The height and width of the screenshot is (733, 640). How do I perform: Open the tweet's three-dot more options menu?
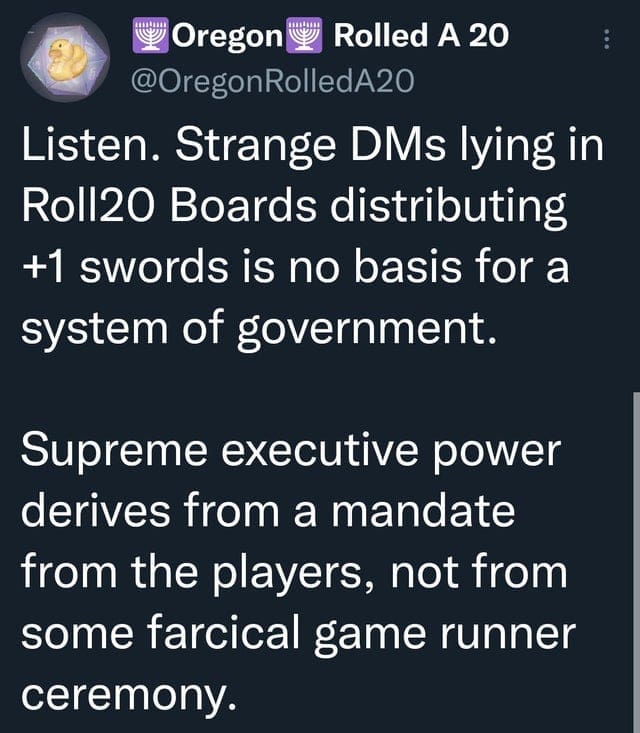pyautogui.click(x=604, y=41)
